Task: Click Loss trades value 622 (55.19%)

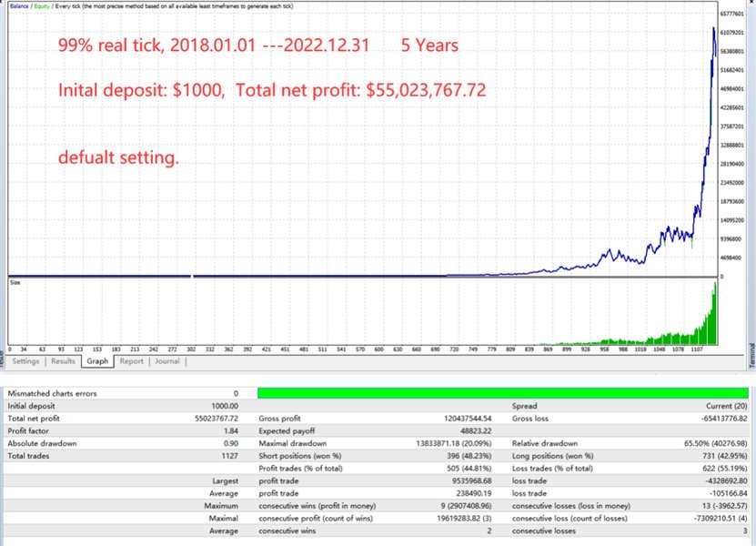Action: click(725, 469)
